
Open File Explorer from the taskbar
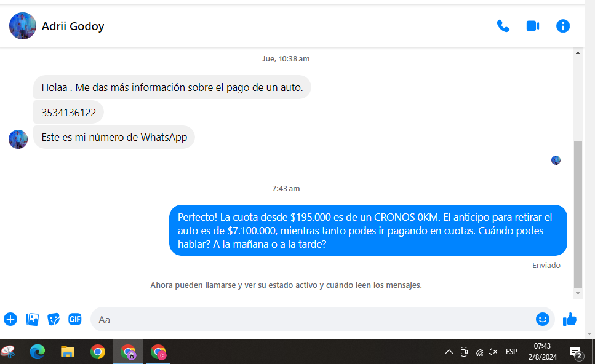point(68,352)
